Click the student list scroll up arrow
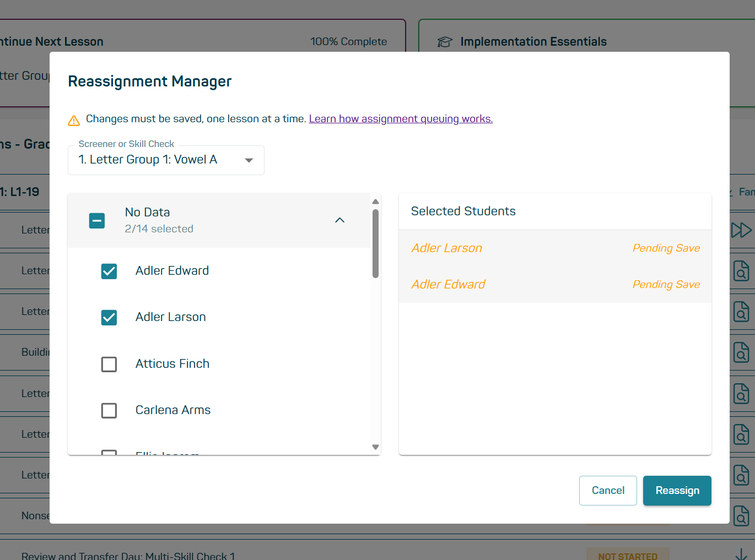 pyautogui.click(x=375, y=202)
